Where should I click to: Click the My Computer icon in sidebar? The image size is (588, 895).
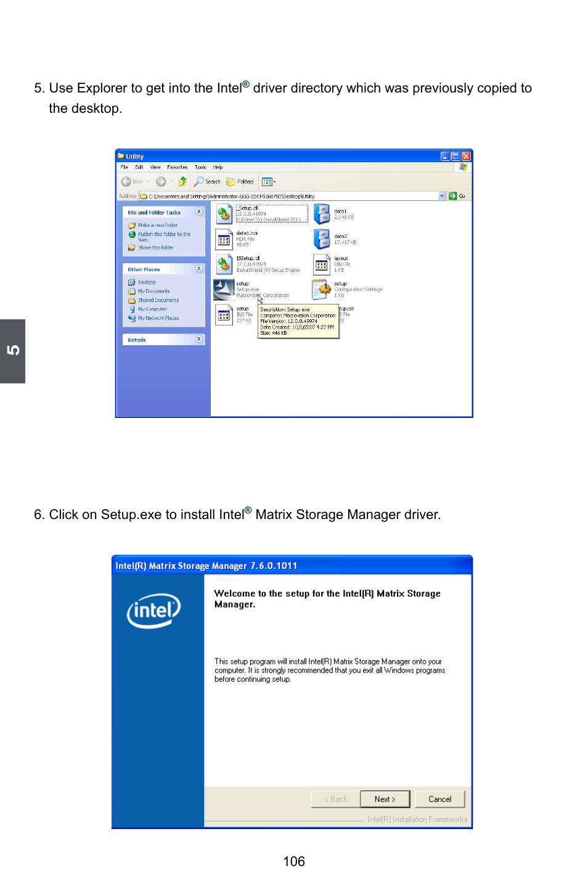coord(132,309)
